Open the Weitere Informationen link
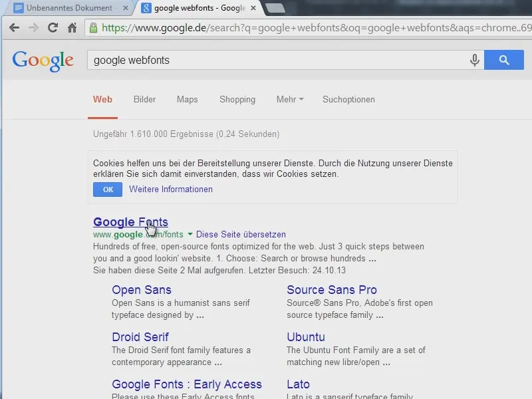Viewport: 532px width, 399px height. click(171, 190)
